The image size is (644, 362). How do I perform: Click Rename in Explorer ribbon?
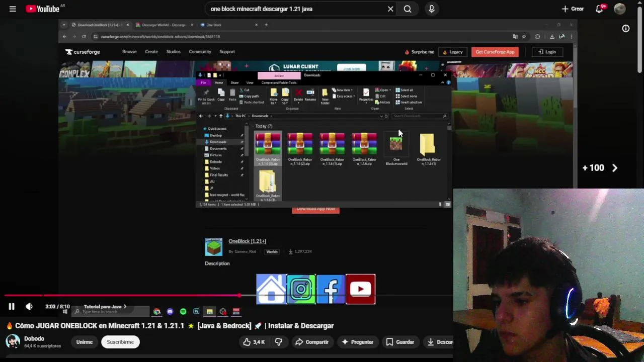[x=310, y=95]
